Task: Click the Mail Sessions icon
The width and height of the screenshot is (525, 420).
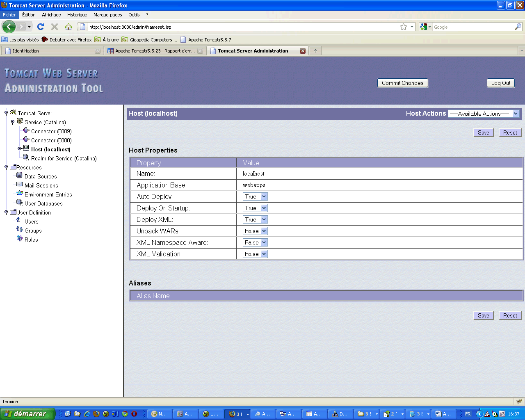Action: [19, 185]
